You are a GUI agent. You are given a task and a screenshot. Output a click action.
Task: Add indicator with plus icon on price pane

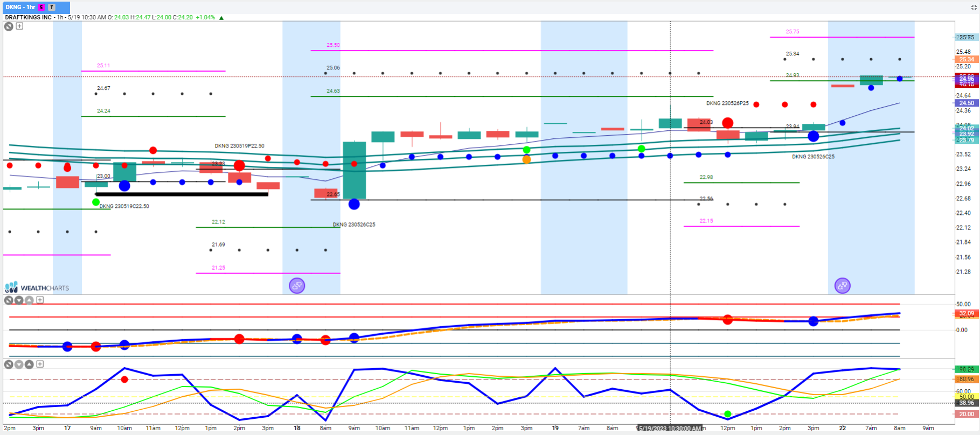click(x=19, y=26)
